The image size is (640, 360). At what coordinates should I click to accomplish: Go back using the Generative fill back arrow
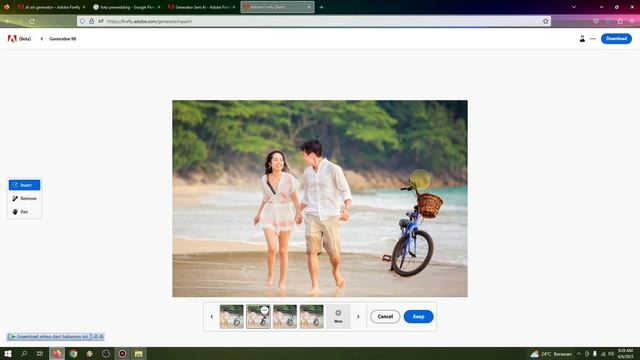click(42, 39)
